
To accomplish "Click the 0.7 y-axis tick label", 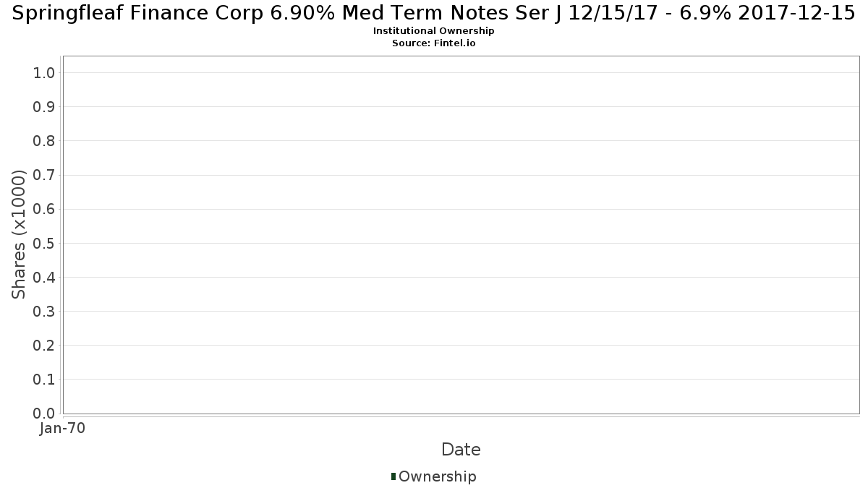I will click(x=44, y=175).
